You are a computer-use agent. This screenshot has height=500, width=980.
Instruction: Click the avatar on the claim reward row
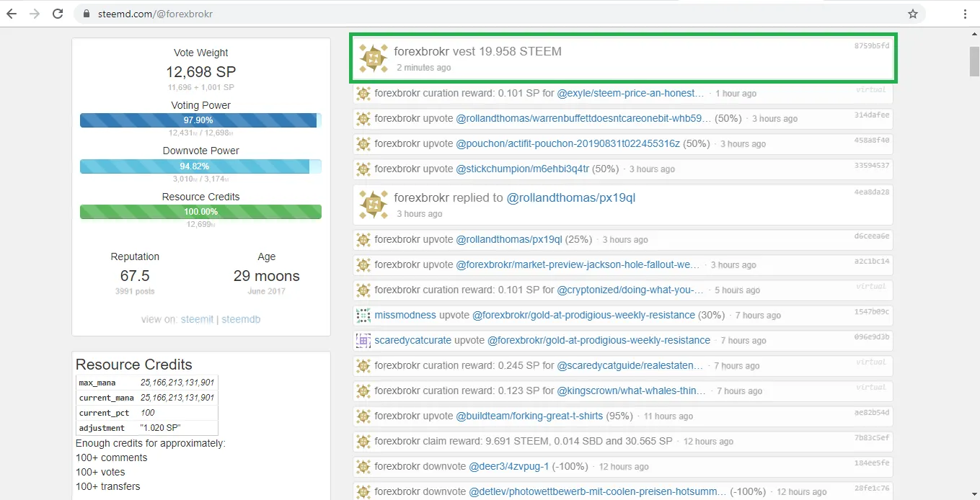pos(363,442)
